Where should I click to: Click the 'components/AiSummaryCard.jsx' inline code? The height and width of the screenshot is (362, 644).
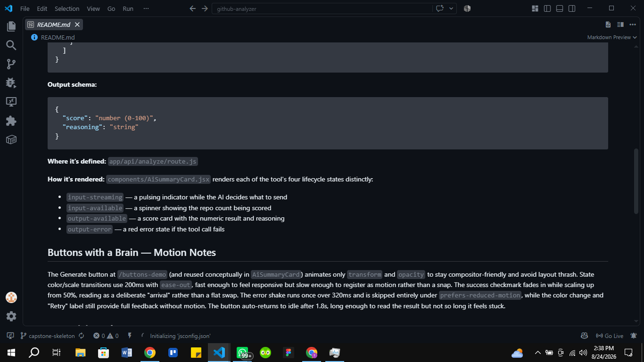click(x=159, y=179)
